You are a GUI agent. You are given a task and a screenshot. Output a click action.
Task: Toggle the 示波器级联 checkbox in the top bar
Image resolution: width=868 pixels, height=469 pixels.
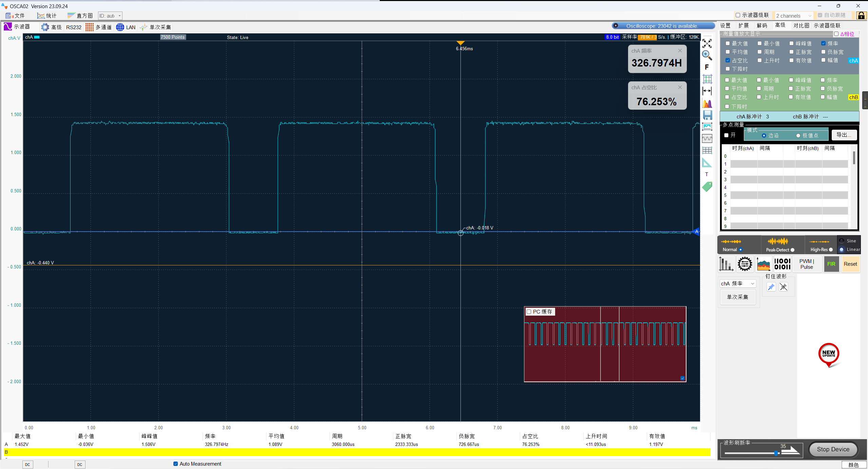(738, 15)
